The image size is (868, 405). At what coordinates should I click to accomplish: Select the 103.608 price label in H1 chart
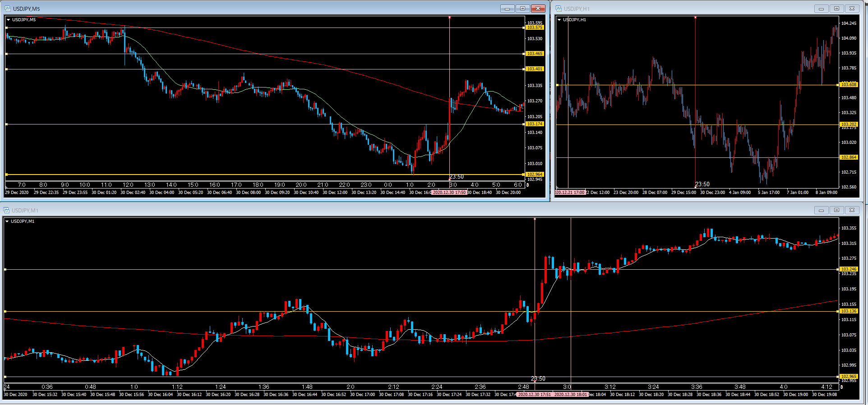849,85
